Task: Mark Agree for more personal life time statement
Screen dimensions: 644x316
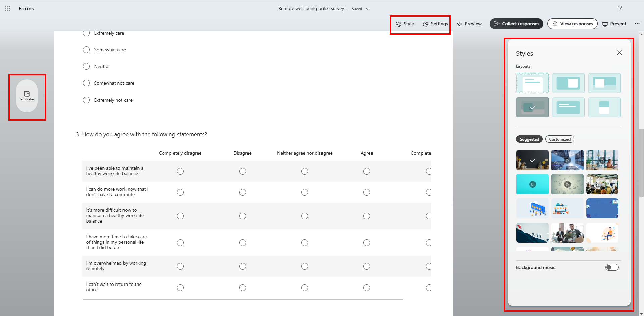Action: pyautogui.click(x=367, y=243)
